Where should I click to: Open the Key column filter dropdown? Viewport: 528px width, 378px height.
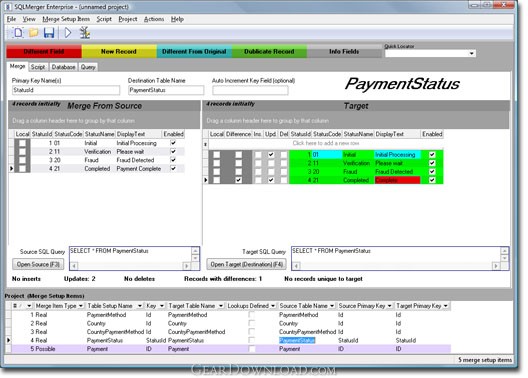[x=162, y=306]
